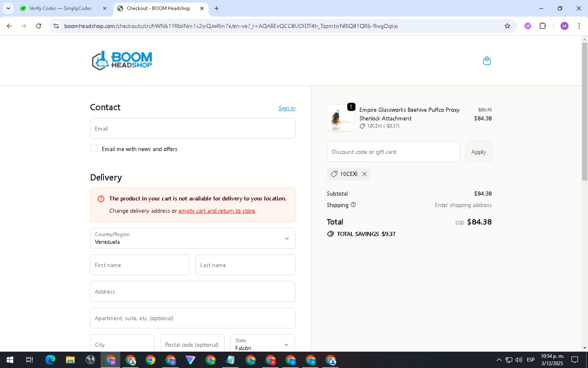Open the State dropdown showing Falcón
588x368 pixels.
(263, 344)
